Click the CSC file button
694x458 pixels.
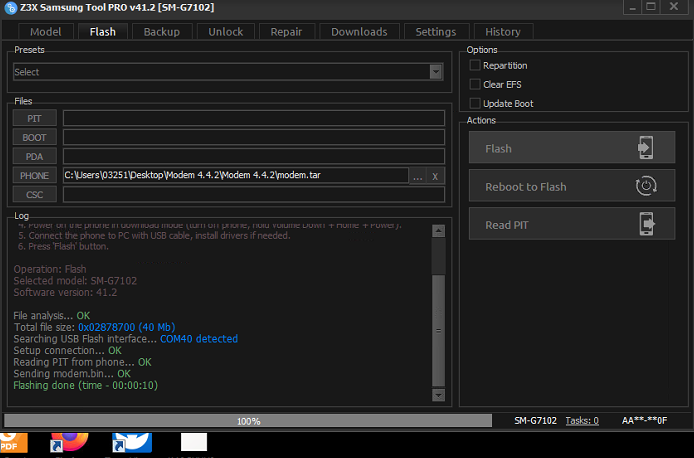pyautogui.click(x=35, y=194)
